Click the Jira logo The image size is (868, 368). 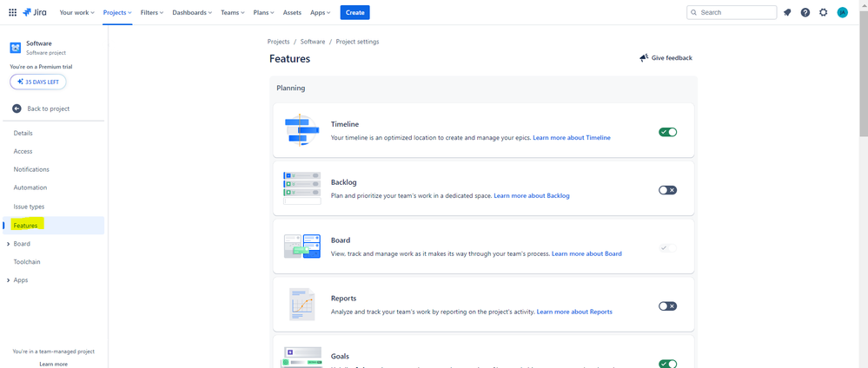tap(35, 12)
